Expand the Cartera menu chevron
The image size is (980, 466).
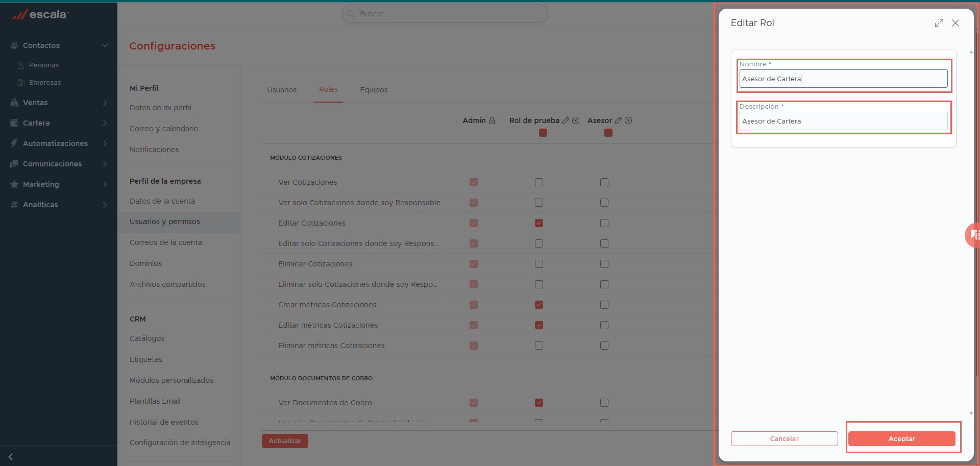tap(105, 123)
